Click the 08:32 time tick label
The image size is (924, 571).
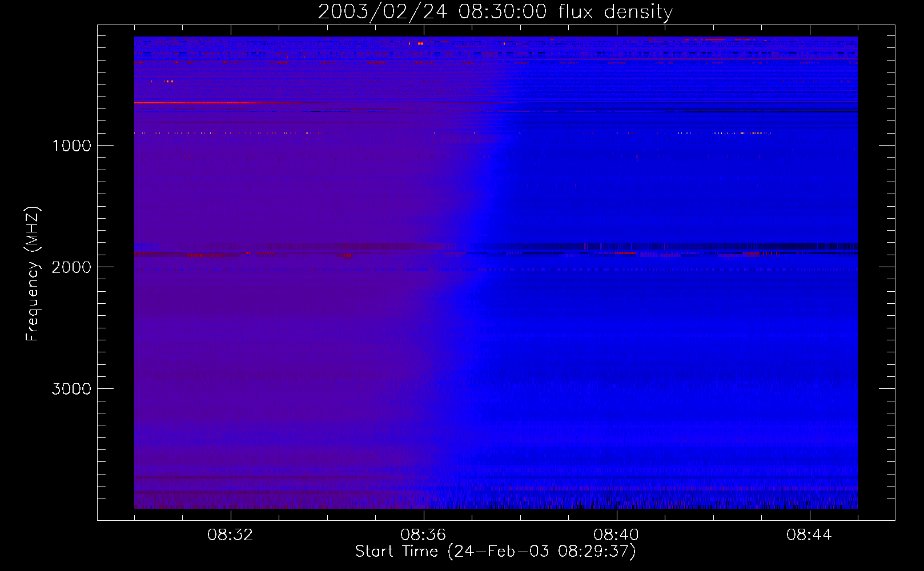[x=230, y=535]
